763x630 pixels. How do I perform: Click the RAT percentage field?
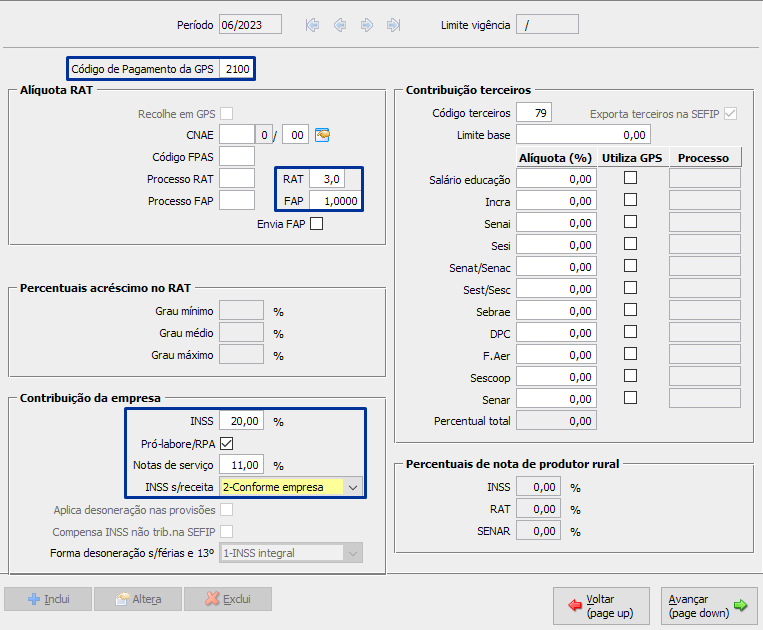coord(326,179)
